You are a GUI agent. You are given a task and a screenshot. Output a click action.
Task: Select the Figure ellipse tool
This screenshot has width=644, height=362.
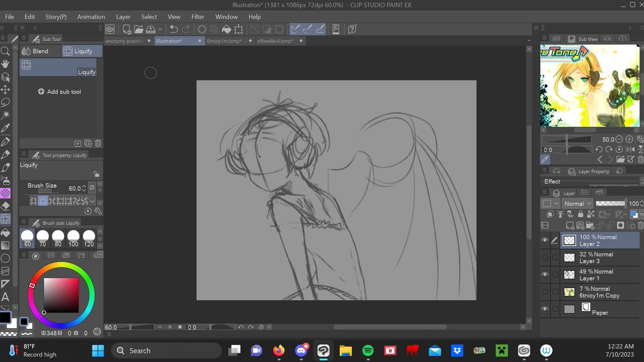tap(5, 258)
